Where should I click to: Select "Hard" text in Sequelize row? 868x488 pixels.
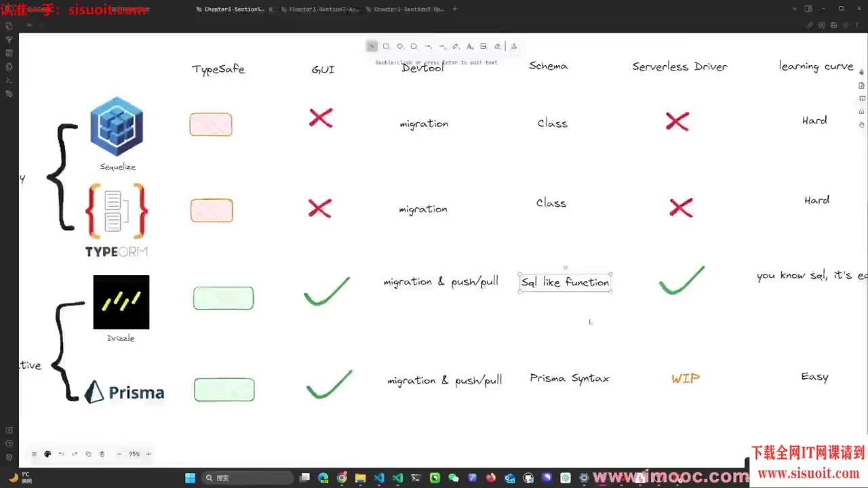pos(814,121)
